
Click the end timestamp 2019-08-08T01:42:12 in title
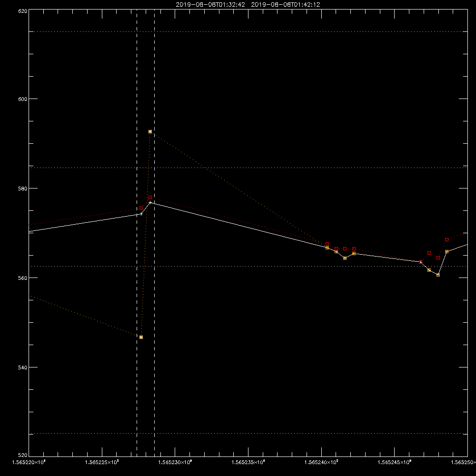[x=285, y=5]
